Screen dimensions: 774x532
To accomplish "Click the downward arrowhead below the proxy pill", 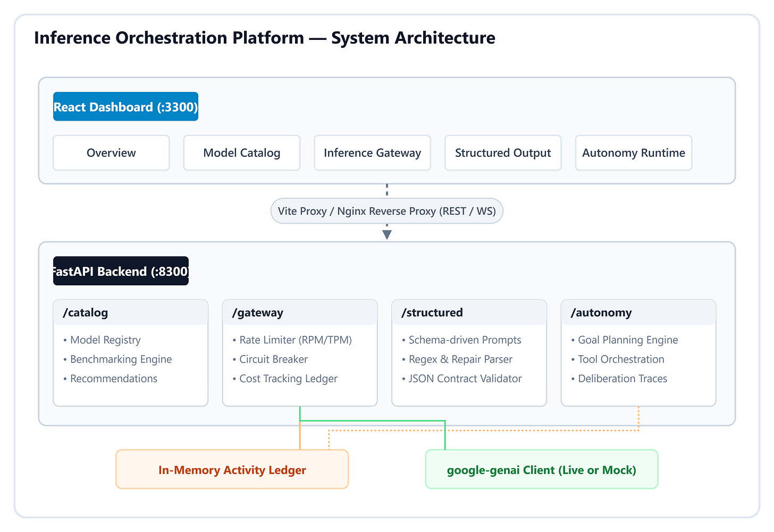I will coord(387,235).
